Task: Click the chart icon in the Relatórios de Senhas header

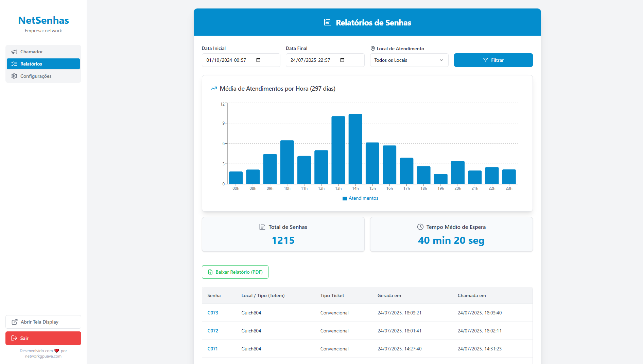Action: click(x=327, y=22)
